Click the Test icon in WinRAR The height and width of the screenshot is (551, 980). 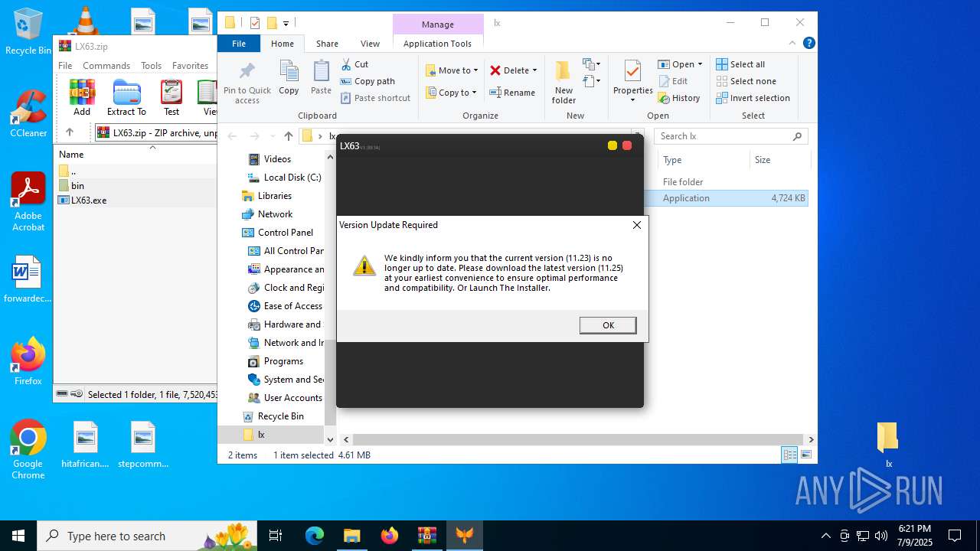point(171,97)
